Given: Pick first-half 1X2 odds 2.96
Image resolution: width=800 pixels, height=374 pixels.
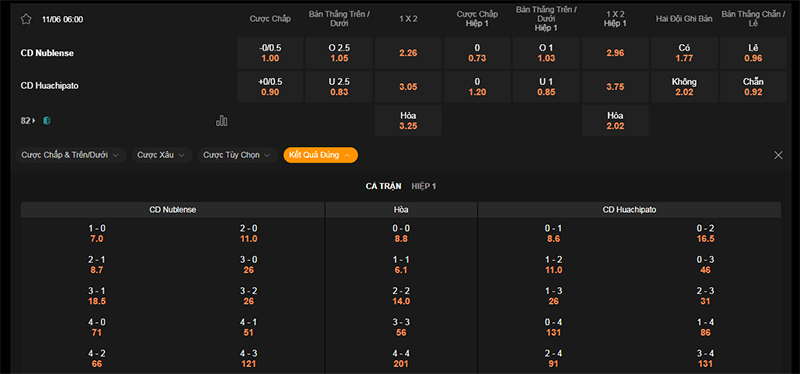Looking at the screenshot, I should [x=615, y=53].
